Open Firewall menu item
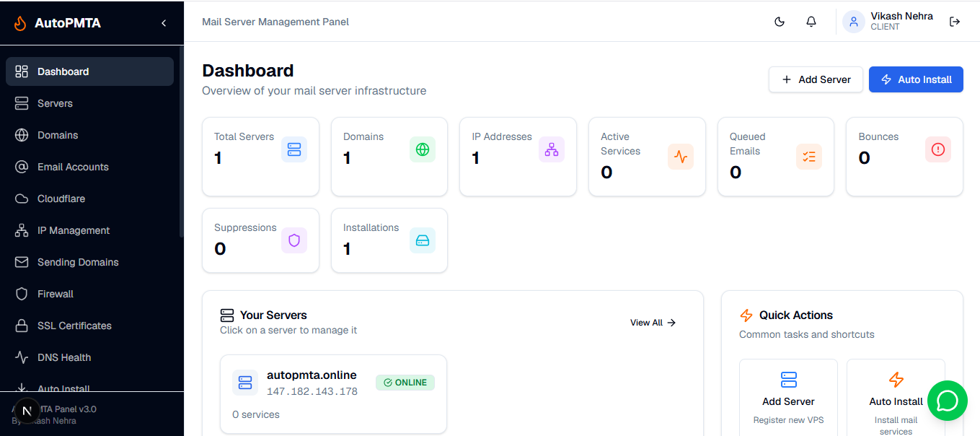Image resolution: width=980 pixels, height=436 pixels. pos(89,294)
